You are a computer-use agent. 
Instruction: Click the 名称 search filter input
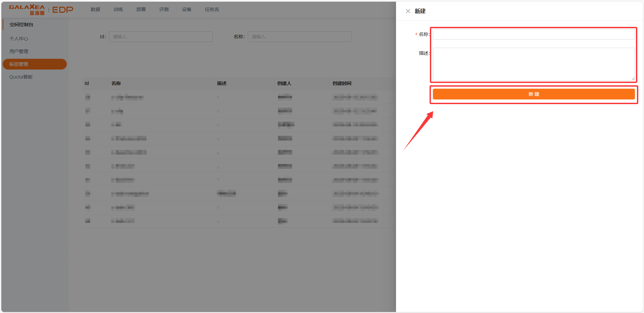pyautogui.click(x=299, y=37)
